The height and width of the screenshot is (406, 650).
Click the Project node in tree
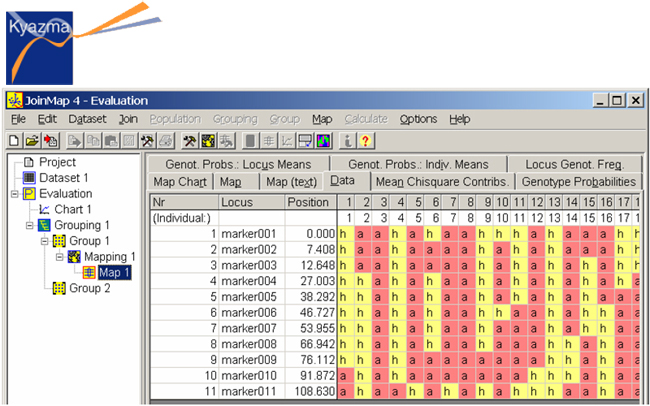(x=57, y=162)
